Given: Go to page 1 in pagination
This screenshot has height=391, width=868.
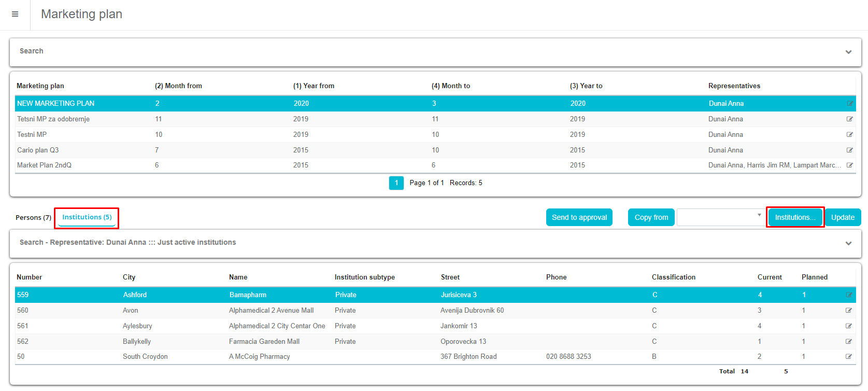Looking at the screenshot, I should (x=396, y=183).
